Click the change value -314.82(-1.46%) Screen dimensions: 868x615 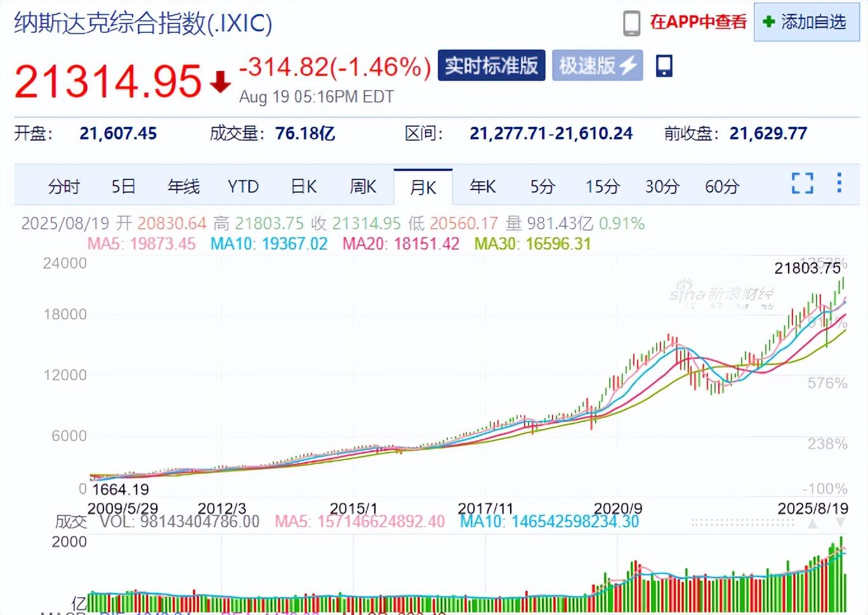[x=335, y=67]
